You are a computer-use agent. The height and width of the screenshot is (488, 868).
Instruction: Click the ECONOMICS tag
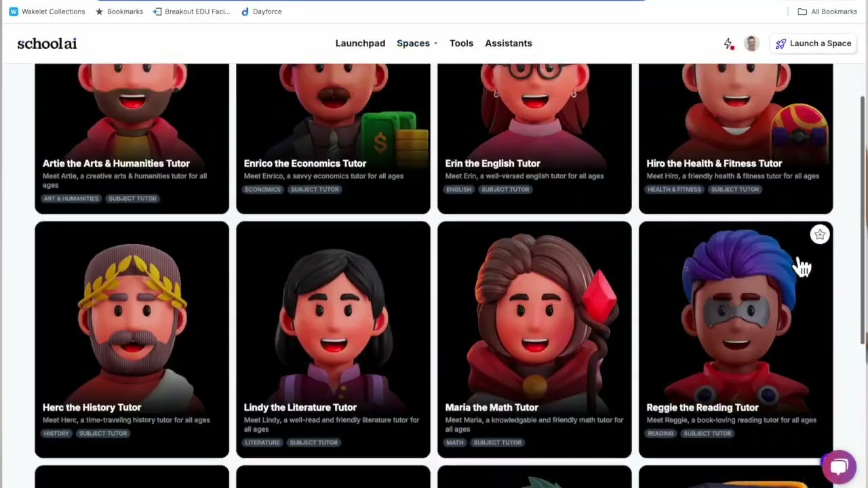pos(262,190)
